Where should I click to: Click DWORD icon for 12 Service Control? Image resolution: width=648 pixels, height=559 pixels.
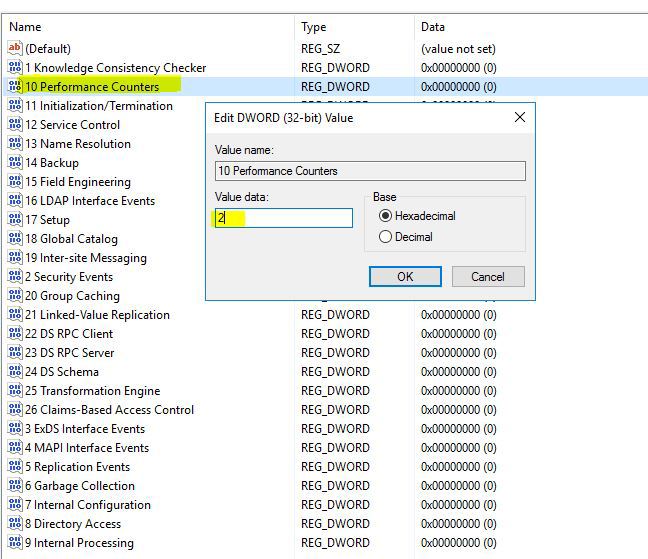(x=14, y=124)
